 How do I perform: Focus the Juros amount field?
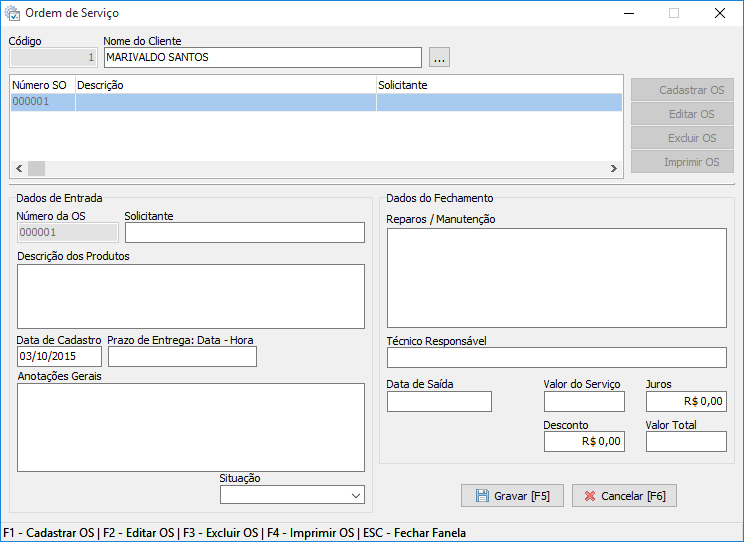coord(686,402)
